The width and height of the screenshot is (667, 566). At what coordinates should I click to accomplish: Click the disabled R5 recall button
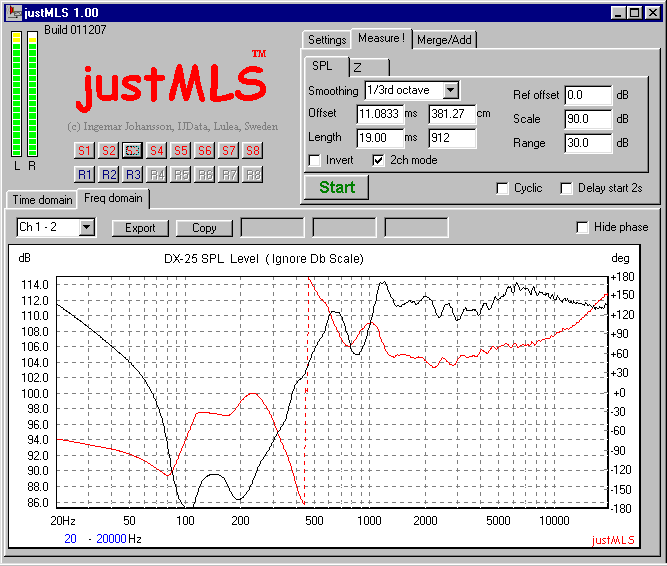[180, 175]
